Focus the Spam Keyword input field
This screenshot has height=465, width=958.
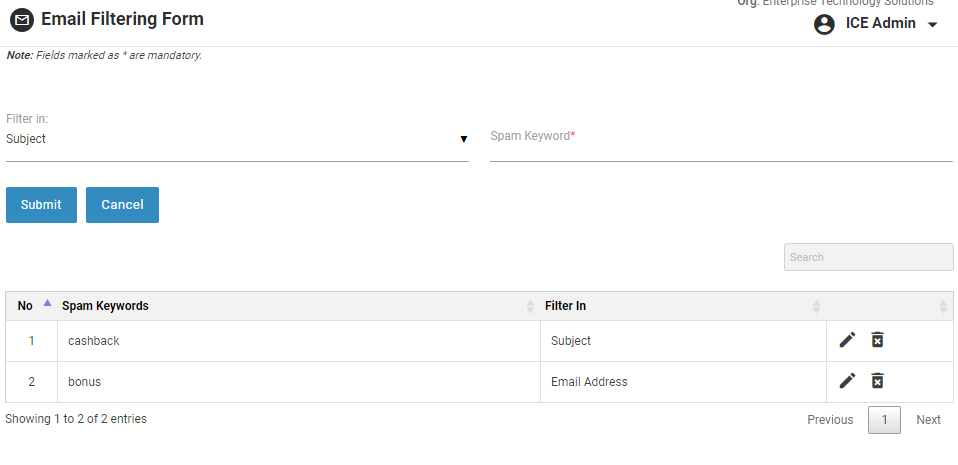(720, 145)
